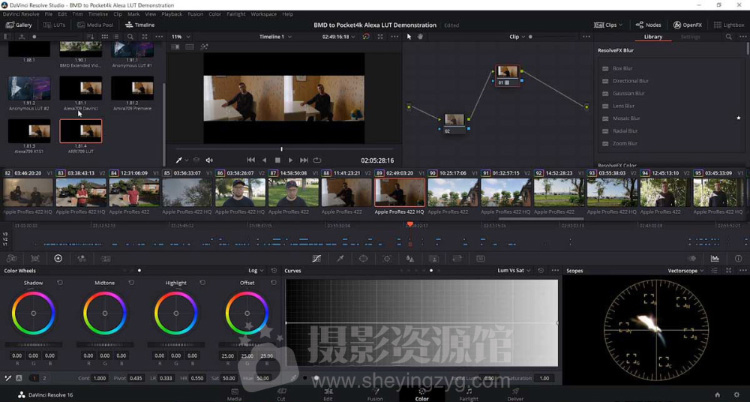Open the OpenFX panel

click(689, 25)
